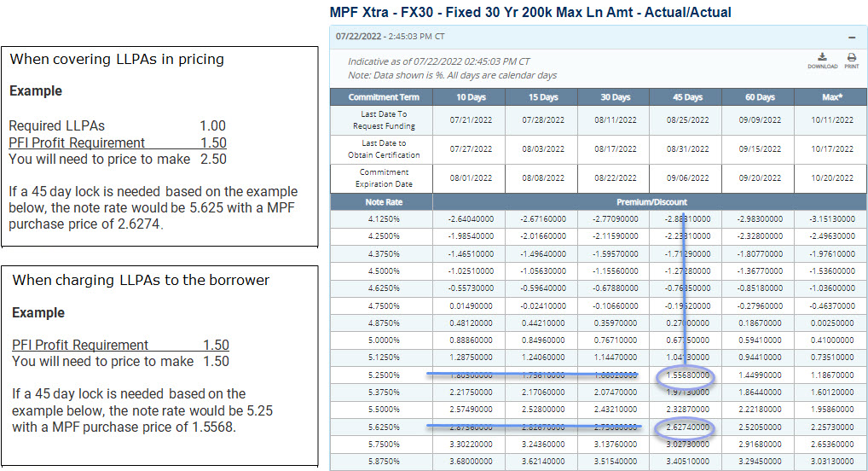The image size is (868, 471).
Task: Click the 10/17/2022 certification date cell
Action: [831, 149]
